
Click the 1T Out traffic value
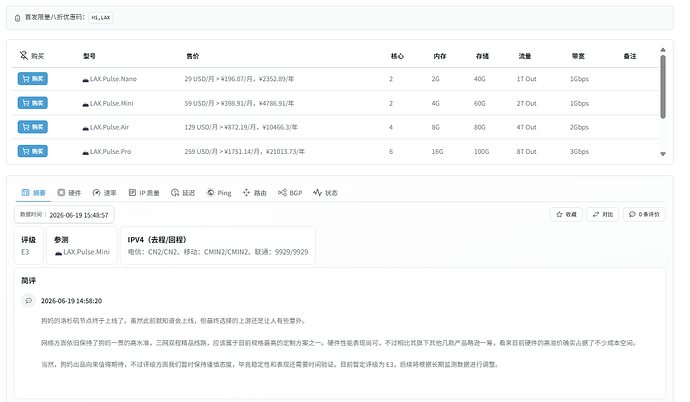(526, 79)
